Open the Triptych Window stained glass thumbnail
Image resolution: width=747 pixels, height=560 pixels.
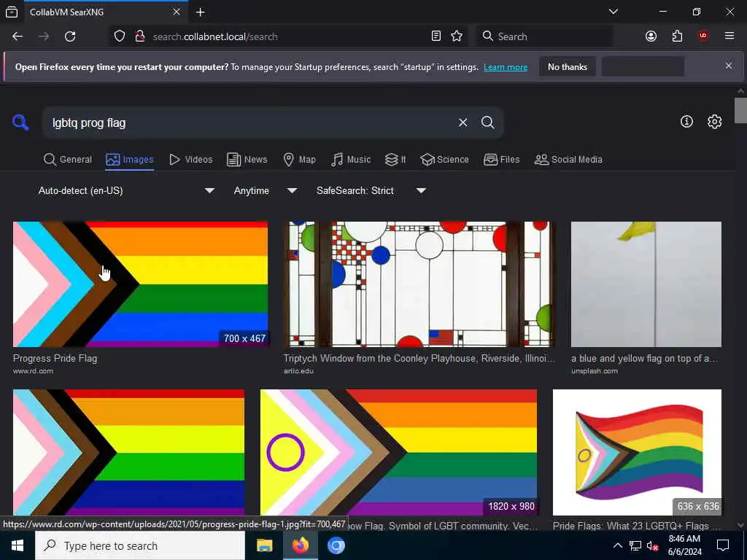click(419, 284)
